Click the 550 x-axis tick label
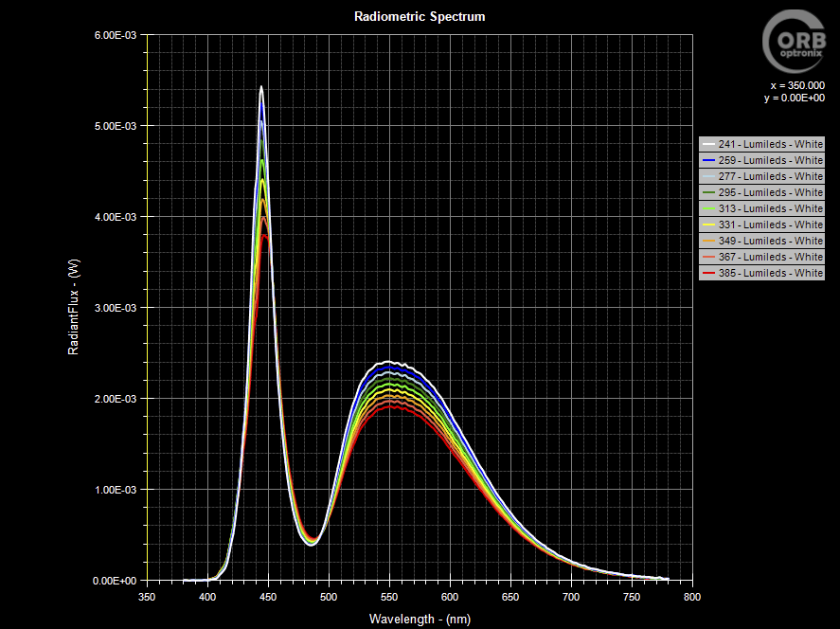The width and height of the screenshot is (840, 629). (389, 597)
